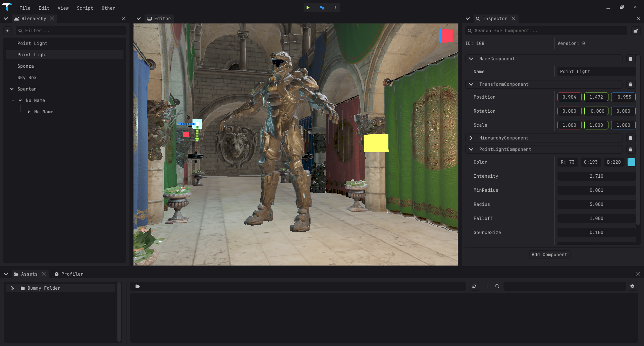Open the Script menu

85,8
